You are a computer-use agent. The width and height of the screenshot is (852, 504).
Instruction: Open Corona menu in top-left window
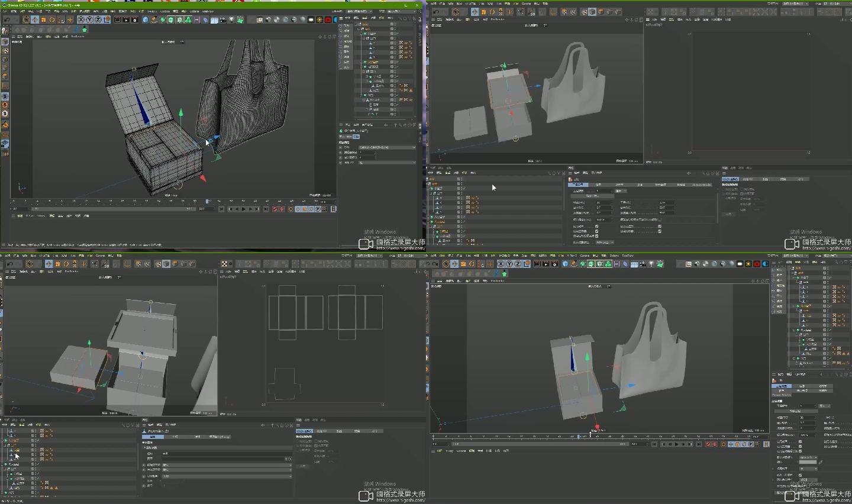tap(164, 11)
